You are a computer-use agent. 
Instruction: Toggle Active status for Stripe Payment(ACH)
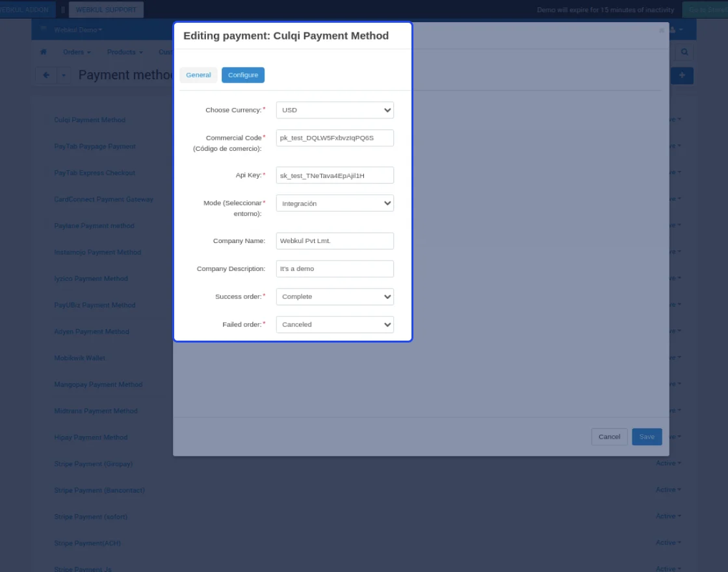coord(668,543)
